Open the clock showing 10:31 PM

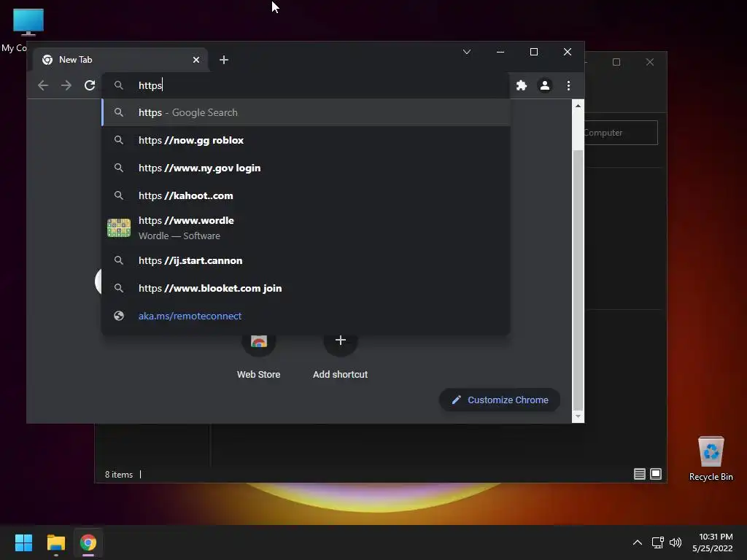coord(712,542)
